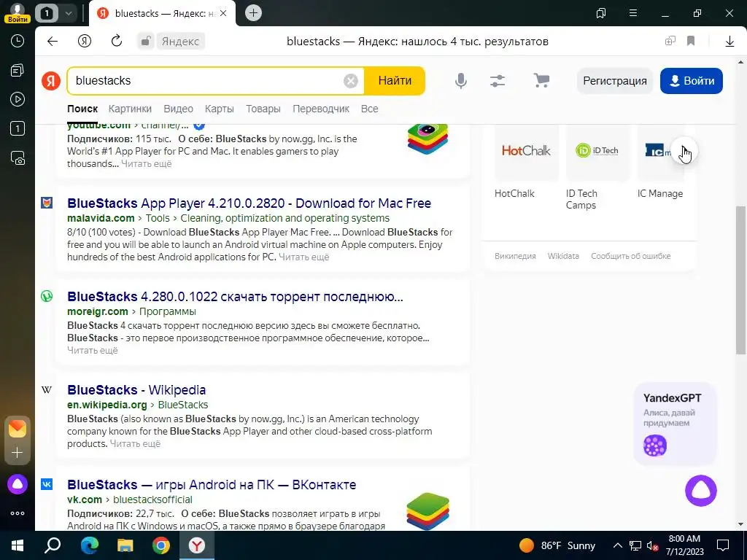Click the blue Войти sign-in button
The image size is (747, 560).
[x=692, y=81]
